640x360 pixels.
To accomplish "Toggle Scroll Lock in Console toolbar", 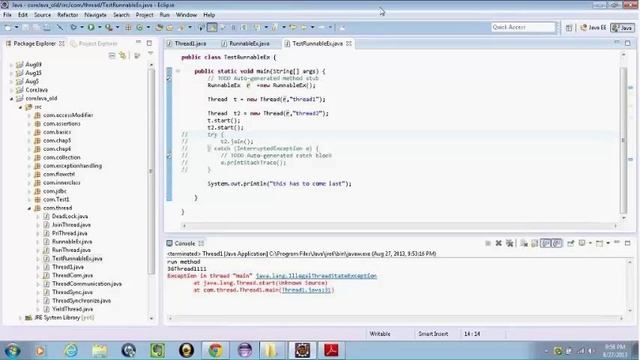I will pos(535,243).
